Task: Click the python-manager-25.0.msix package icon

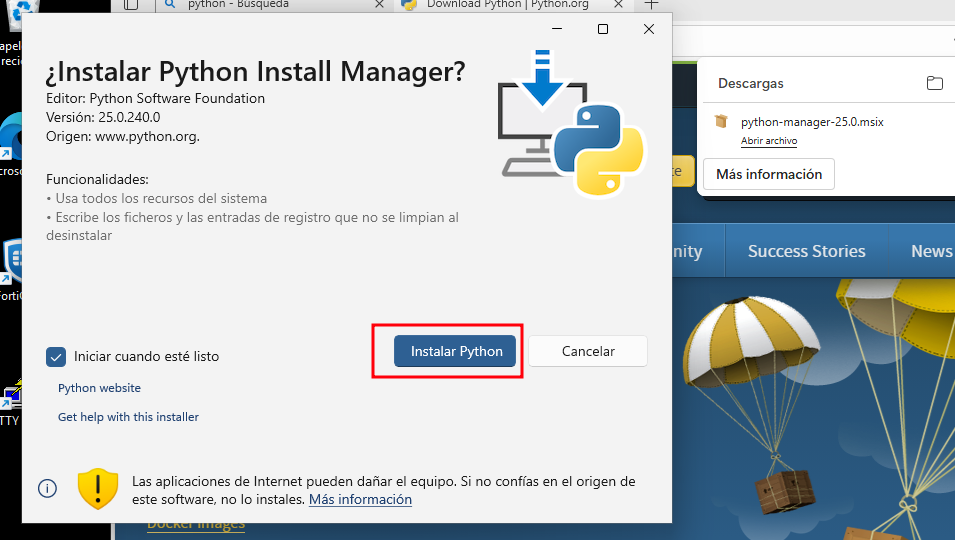Action: (721, 122)
